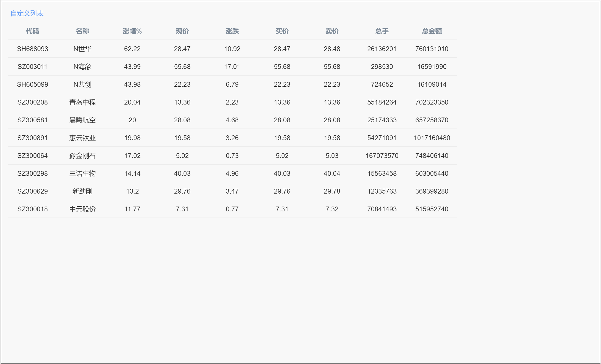601x364 pixels.
Task: Click the 代码 column header
Action: click(x=32, y=31)
